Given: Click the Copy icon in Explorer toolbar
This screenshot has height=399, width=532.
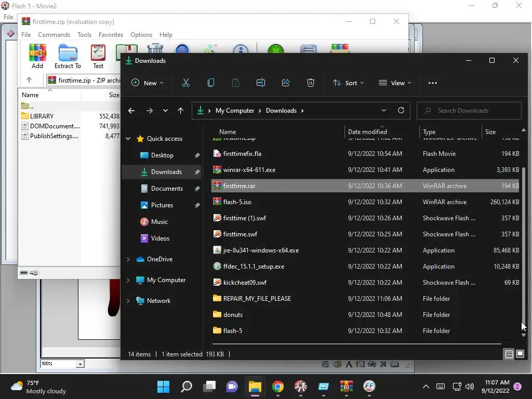Looking at the screenshot, I should [211, 83].
